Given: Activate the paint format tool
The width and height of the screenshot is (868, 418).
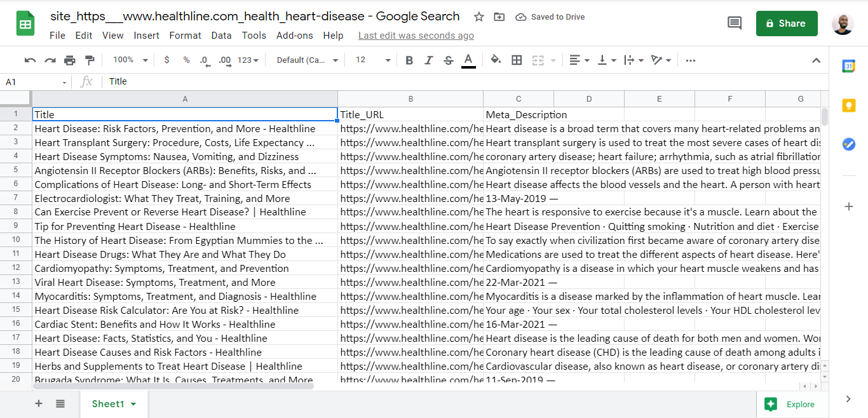Looking at the screenshot, I should pos(90,60).
